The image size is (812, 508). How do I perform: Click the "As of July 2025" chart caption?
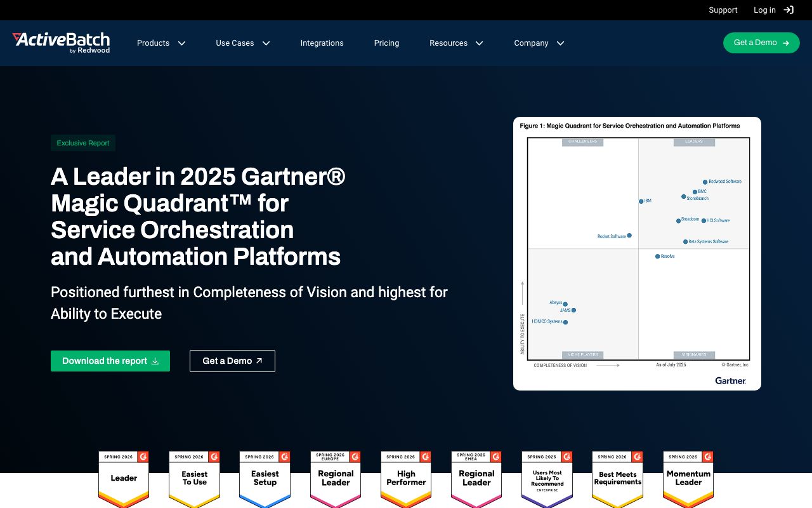tap(671, 365)
